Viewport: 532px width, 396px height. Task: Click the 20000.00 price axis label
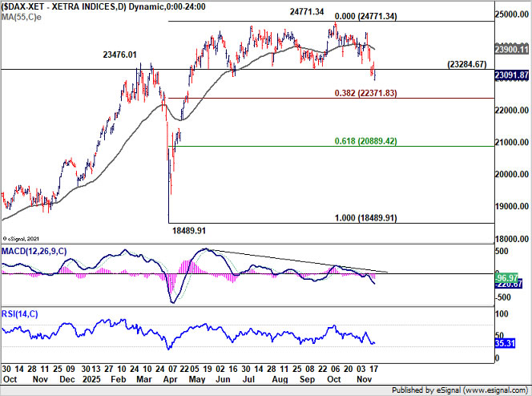[512, 174]
